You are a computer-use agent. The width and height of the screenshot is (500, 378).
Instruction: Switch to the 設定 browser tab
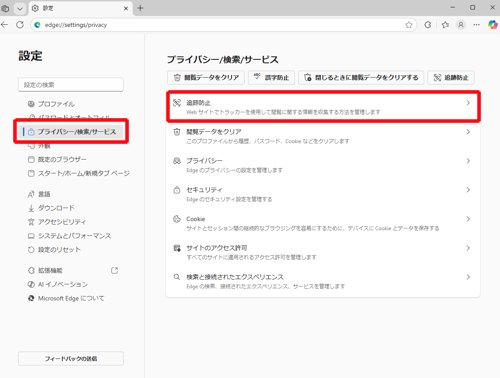click(81, 8)
